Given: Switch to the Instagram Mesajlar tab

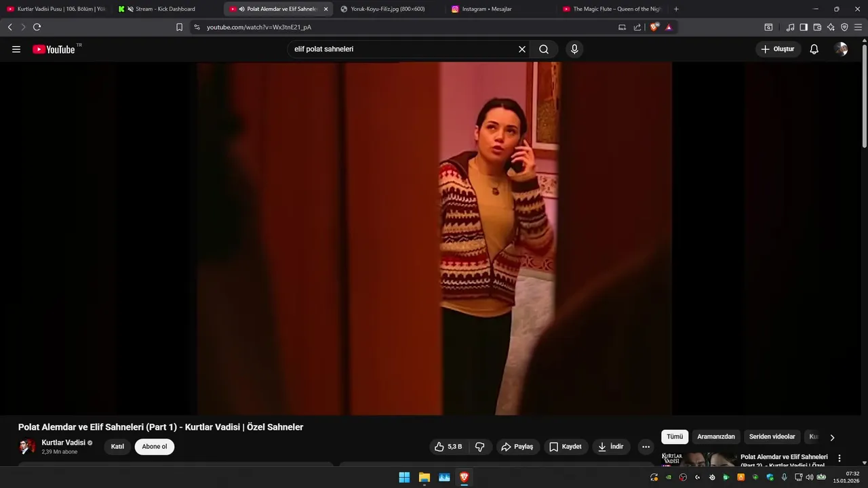Looking at the screenshot, I should (500, 9).
